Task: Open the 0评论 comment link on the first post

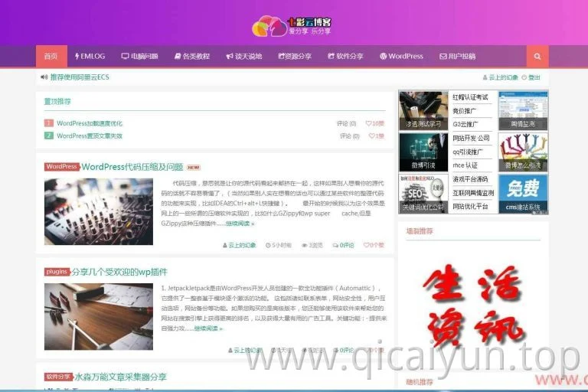Action: 343,245
